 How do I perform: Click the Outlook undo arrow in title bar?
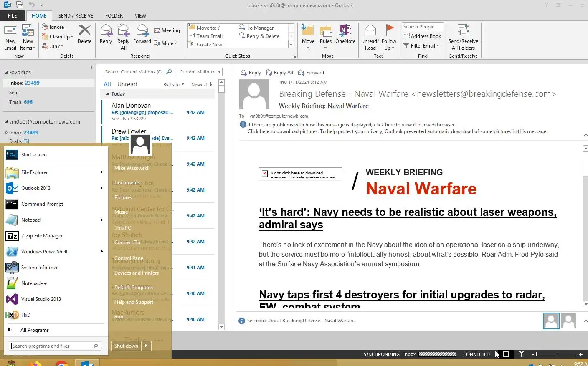point(32,5)
